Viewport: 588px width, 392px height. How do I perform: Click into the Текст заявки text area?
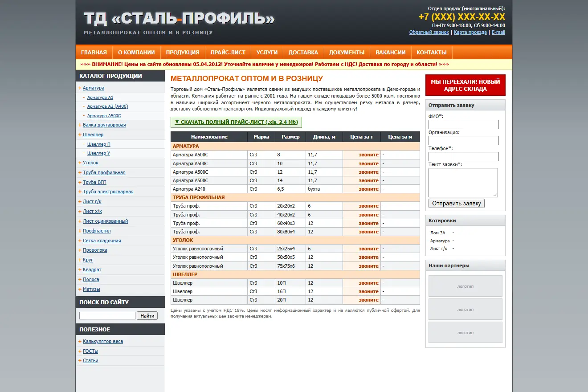(463, 183)
